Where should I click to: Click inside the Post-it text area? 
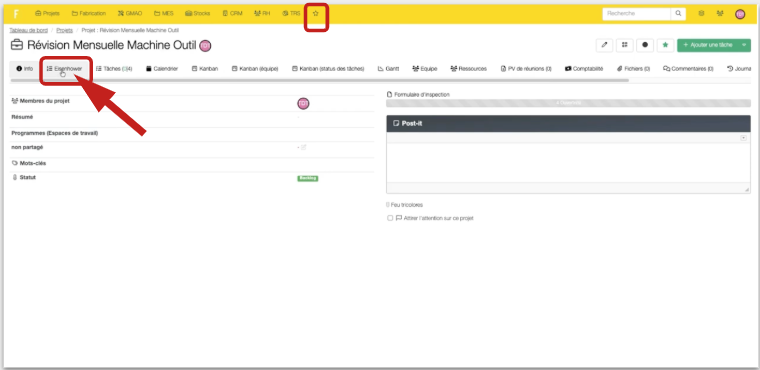[x=568, y=162]
